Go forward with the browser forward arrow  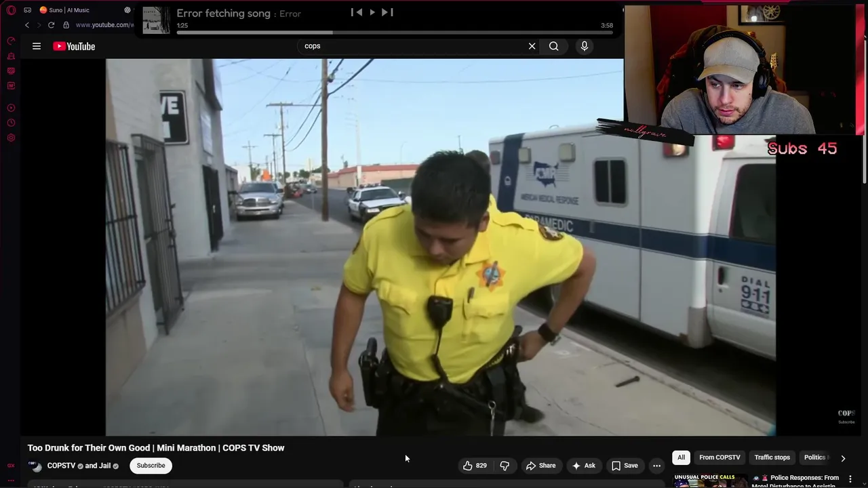(x=39, y=25)
